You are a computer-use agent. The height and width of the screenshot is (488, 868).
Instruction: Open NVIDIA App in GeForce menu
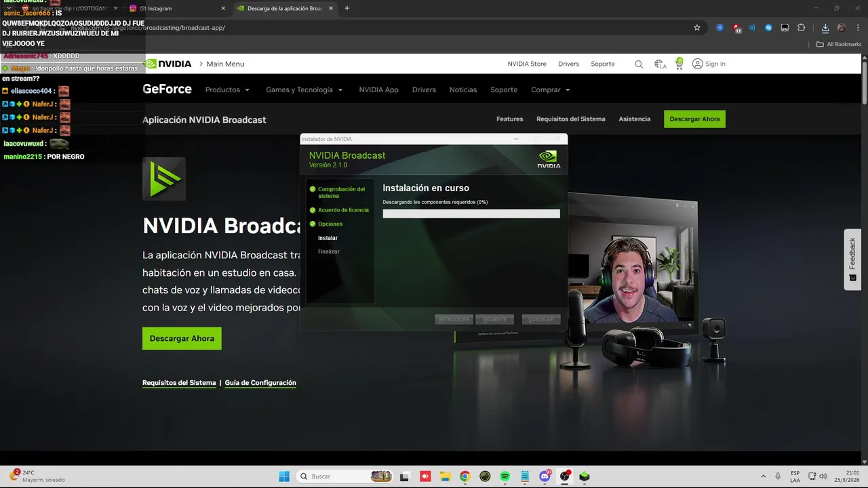pos(378,89)
